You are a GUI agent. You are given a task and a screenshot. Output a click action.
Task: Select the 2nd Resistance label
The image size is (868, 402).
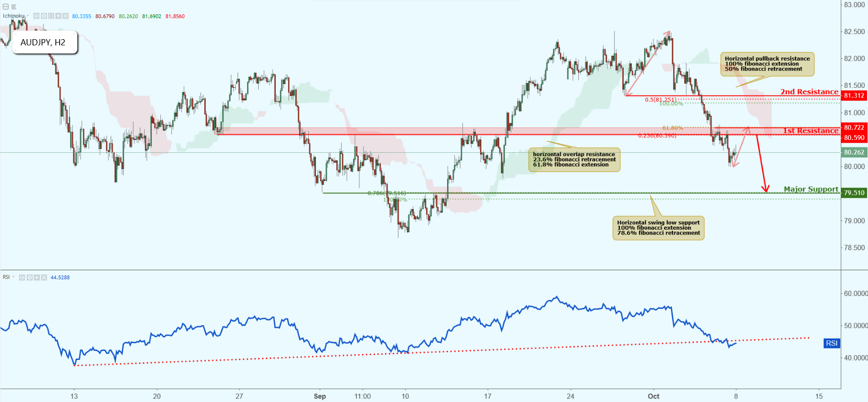click(x=809, y=92)
